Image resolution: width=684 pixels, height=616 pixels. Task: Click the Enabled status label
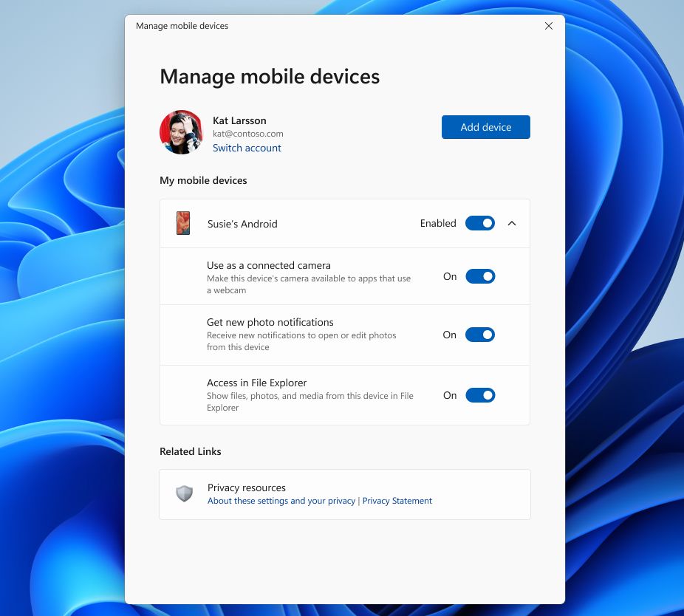[438, 223]
